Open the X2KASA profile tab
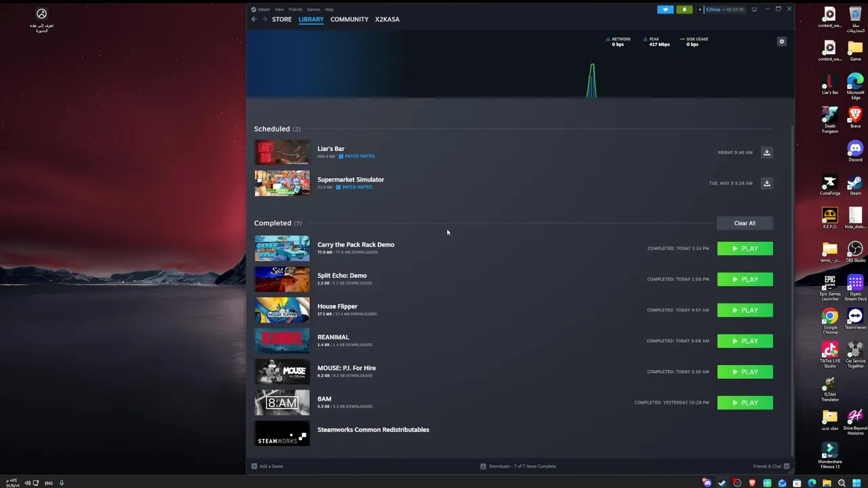The width and height of the screenshot is (868, 488). click(x=387, y=19)
